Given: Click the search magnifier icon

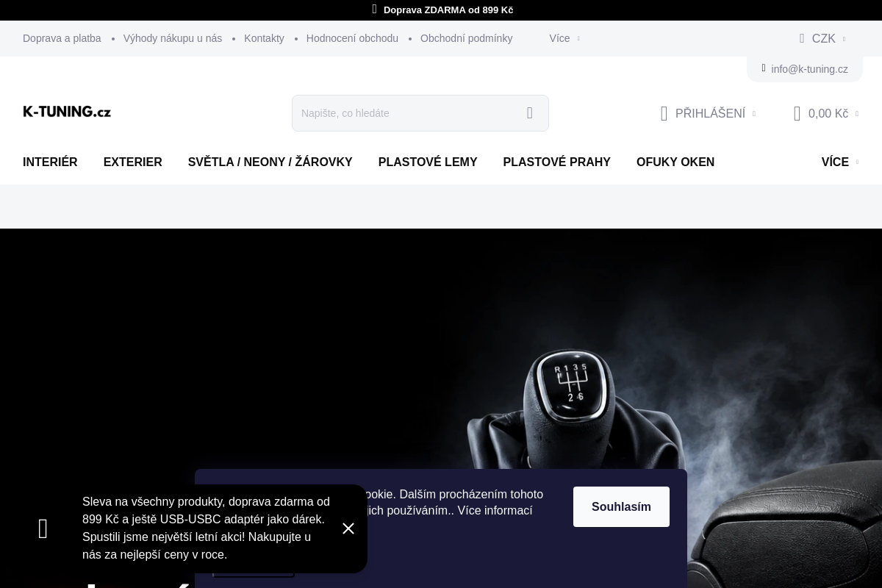Looking at the screenshot, I should (x=530, y=113).
